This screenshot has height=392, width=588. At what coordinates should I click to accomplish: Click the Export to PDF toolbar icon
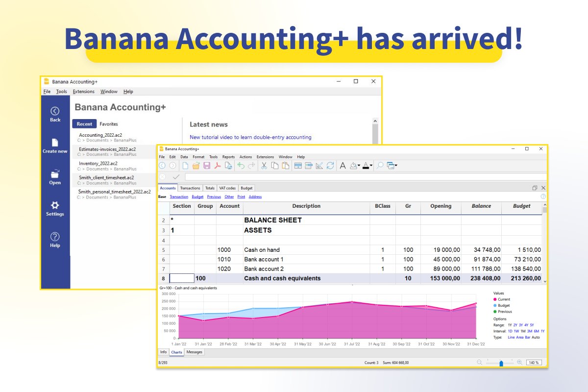[x=218, y=166]
